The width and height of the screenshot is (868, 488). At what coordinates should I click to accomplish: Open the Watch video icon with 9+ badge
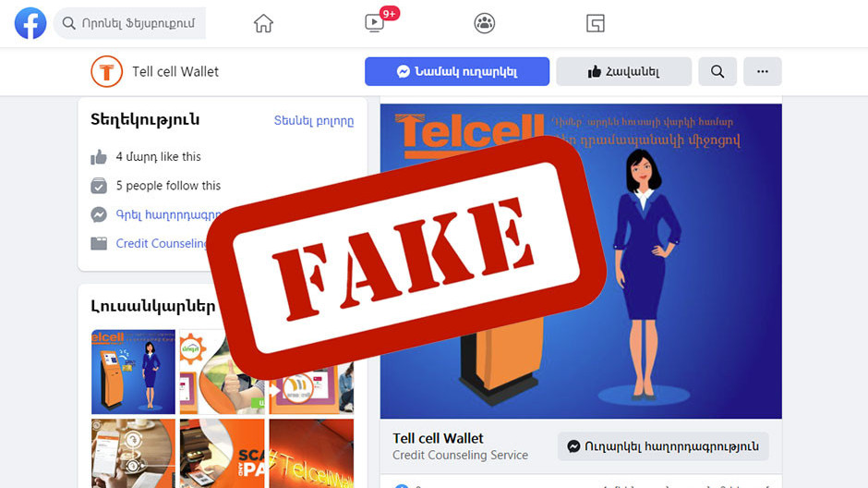[375, 23]
